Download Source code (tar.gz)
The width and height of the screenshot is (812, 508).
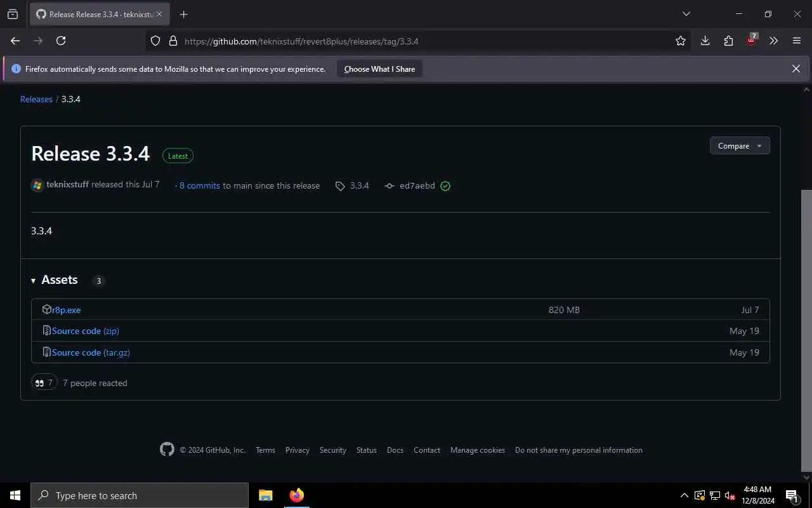91,352
